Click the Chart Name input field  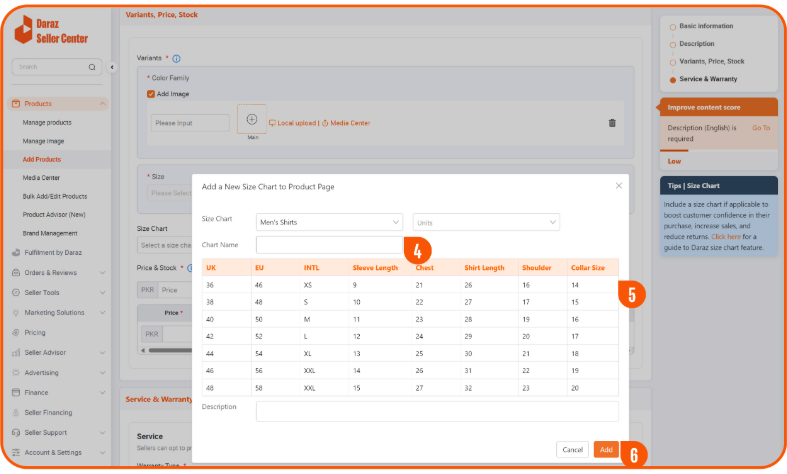pos(329,245)
